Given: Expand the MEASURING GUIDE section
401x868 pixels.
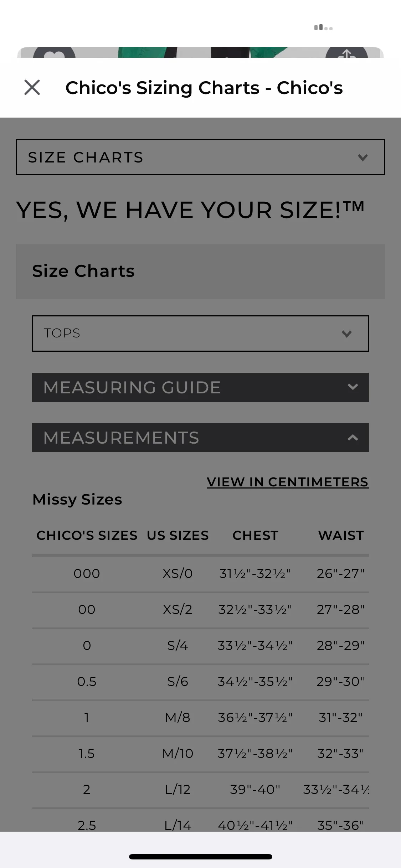Looking at the screenshot, I should pos(200,387).
